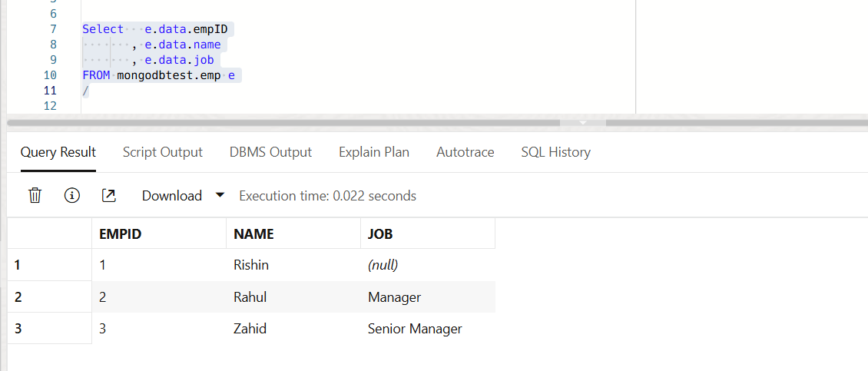Open the Explain Plan tab

point(374,152)
